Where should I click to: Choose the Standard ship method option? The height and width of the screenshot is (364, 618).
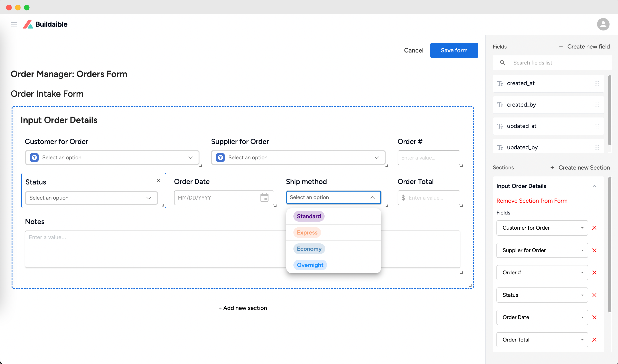point(333,216)
